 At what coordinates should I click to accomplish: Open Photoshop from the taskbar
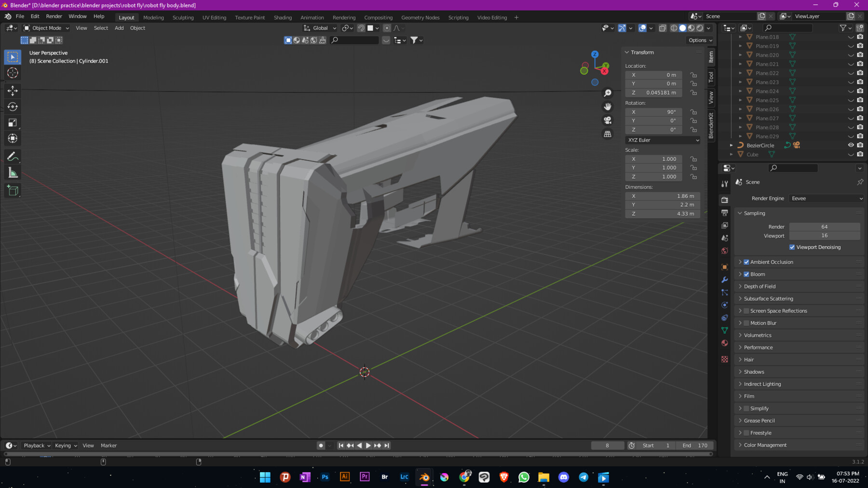[325, 477]
